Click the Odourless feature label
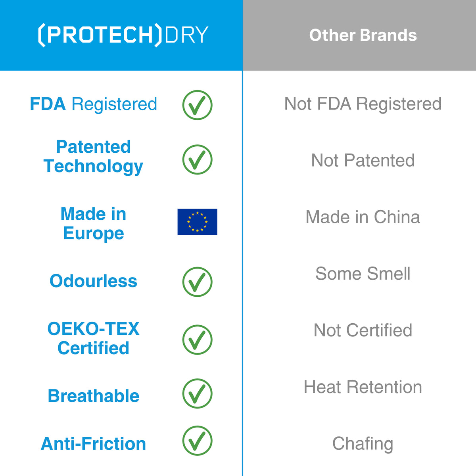 coord(93,281)
